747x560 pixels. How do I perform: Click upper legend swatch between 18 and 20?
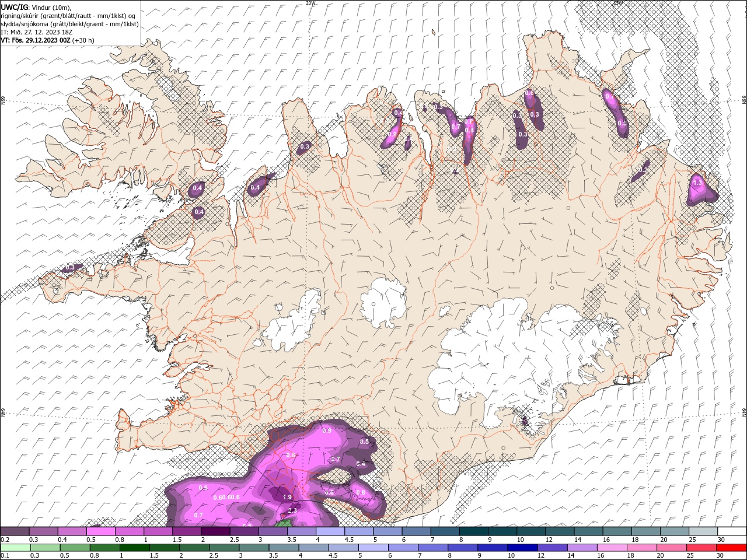click(645, 531)
